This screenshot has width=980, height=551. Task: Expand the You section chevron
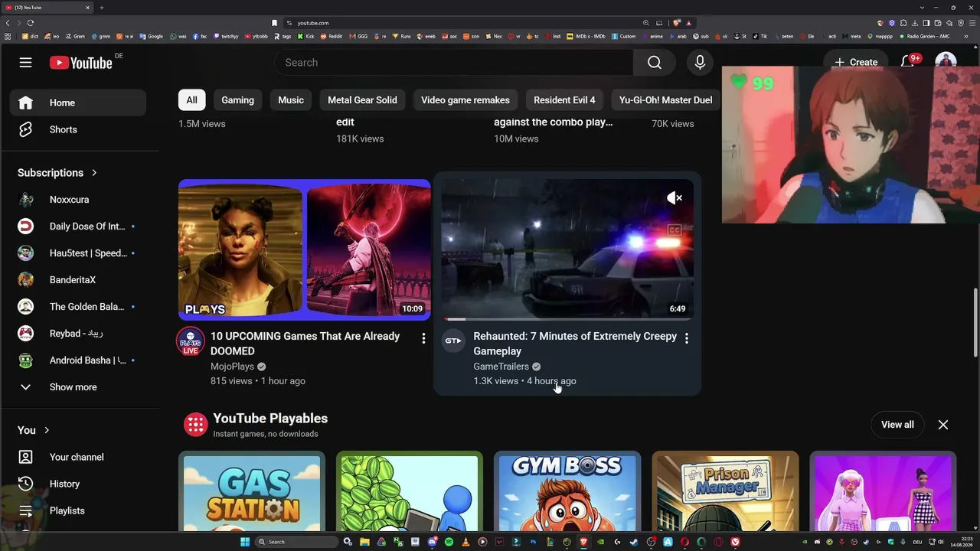[47, 430]
